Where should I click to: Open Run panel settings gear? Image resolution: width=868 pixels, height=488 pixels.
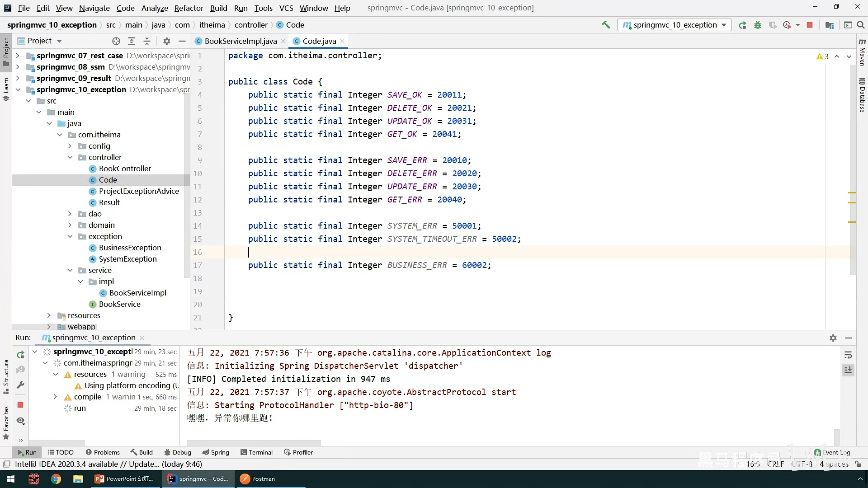833,338
